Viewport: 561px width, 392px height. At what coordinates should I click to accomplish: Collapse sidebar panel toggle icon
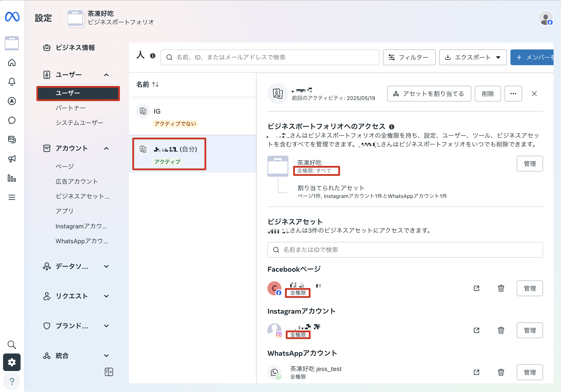pyautogui.click(x=109, y=372)
